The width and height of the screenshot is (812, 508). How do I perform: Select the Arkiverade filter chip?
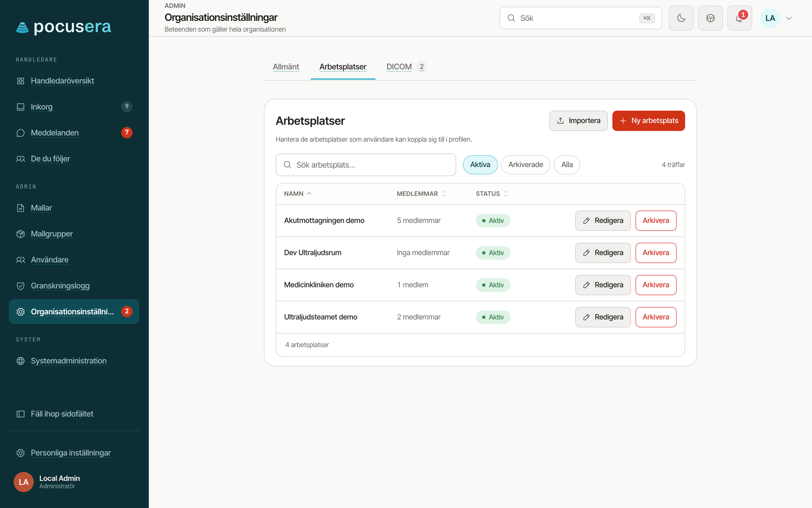tap(526, 165)
